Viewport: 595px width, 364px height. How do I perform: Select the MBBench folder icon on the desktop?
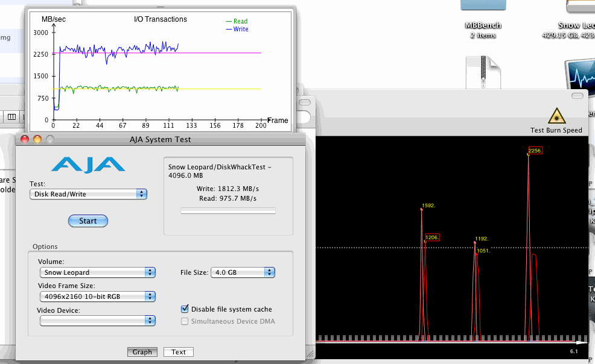point(483,5)
